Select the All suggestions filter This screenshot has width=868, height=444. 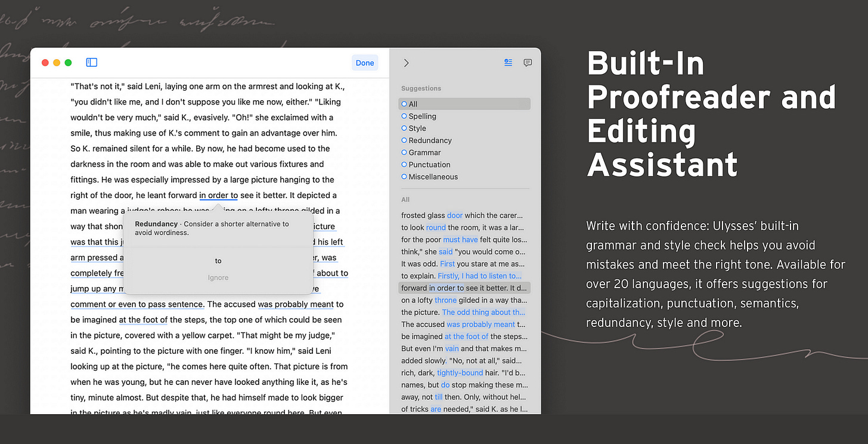click(464, 104)
